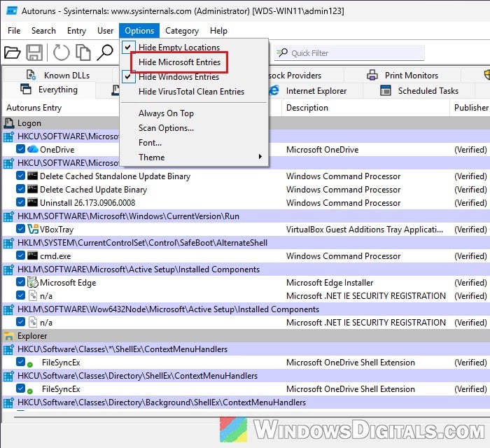
Task: Click registry icon of Wow6432Node Active Setup key
Action: coord(8,309)
